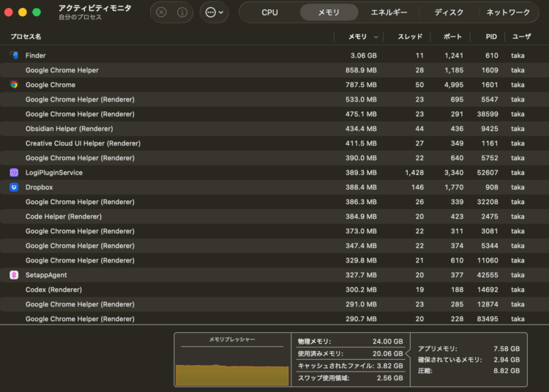The image size is (549, 392).
Task: Select the Codex (Renderer) row
Action: [274, 290]
